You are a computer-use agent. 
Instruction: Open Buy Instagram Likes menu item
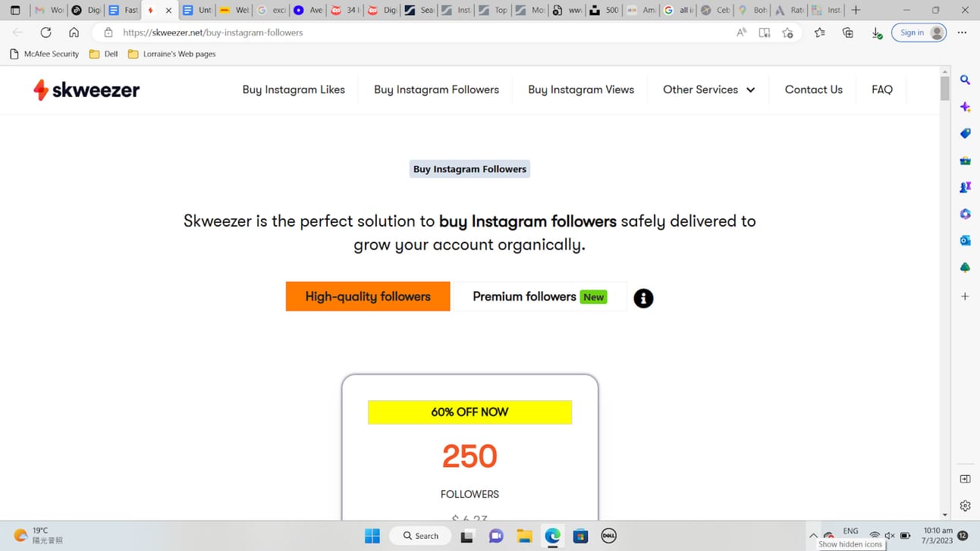pos(294,89)
